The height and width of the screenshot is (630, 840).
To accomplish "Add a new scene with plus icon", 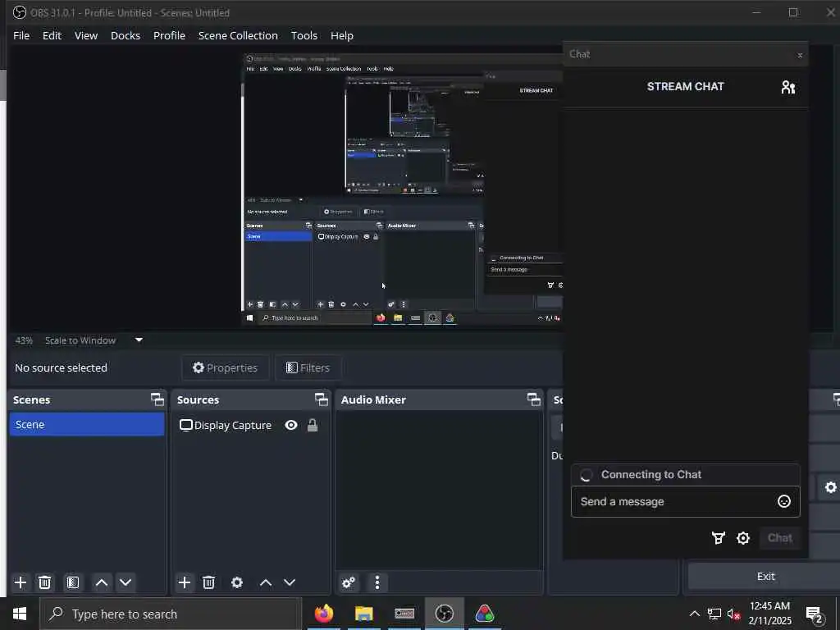I will click(21, 582).
